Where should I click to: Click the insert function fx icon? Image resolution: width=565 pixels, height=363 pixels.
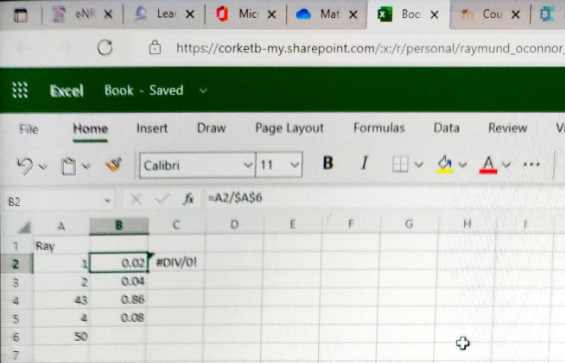coord(189,198)
